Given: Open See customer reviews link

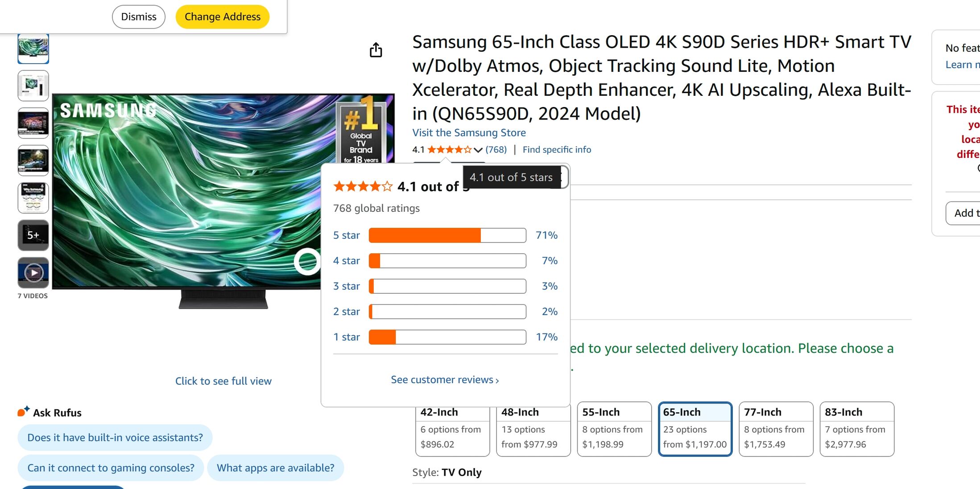Looking at the screenshot, I should tap(445, 380).
